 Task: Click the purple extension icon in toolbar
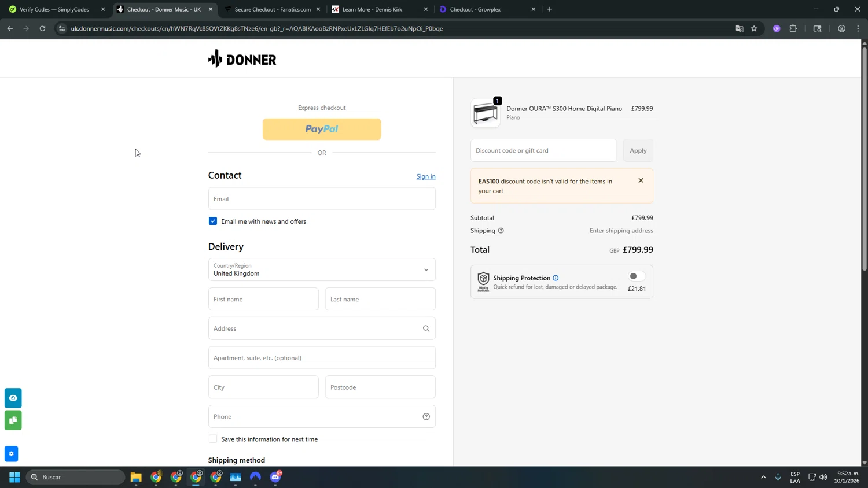tap(777, 28)
